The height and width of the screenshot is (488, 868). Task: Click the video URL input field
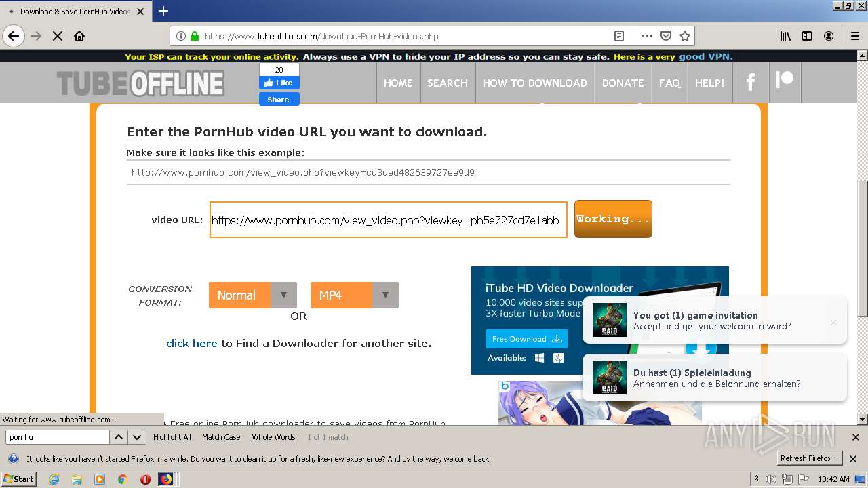389,220
